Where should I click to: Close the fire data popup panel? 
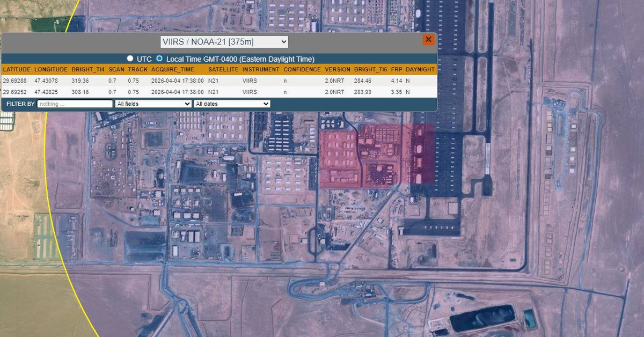point(428,40)
